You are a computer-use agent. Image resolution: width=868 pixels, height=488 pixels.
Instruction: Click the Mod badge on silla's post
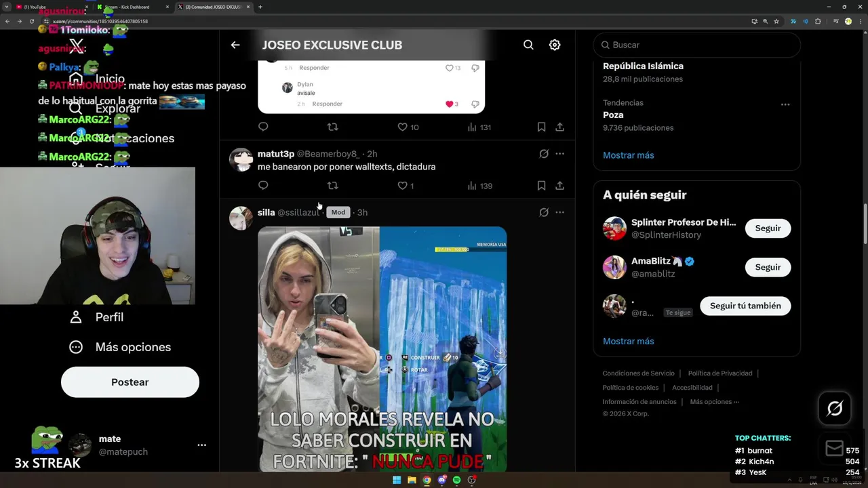tap(338, 212)
